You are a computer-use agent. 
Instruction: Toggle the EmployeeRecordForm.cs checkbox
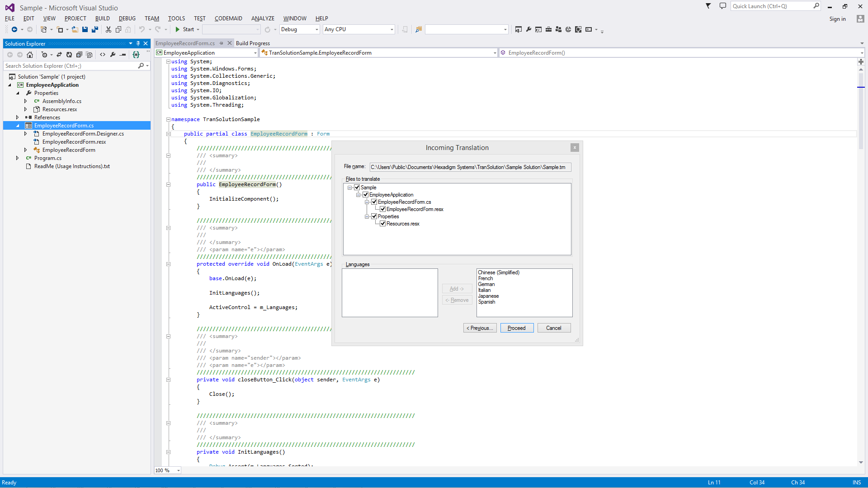(374, 202)
